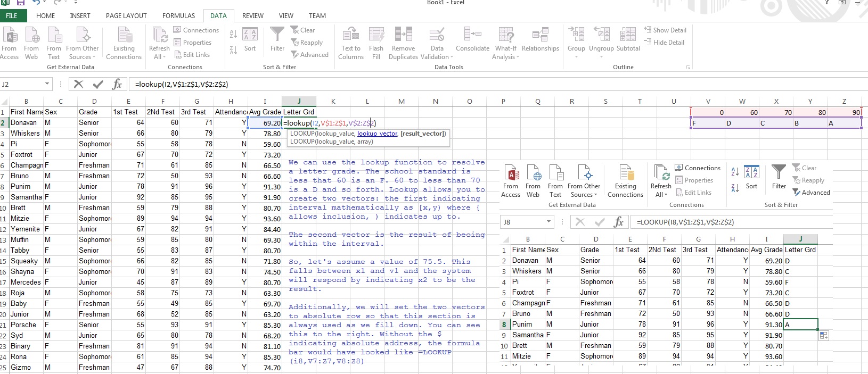Sort Z to A in main ribbon

pos(233,51)
